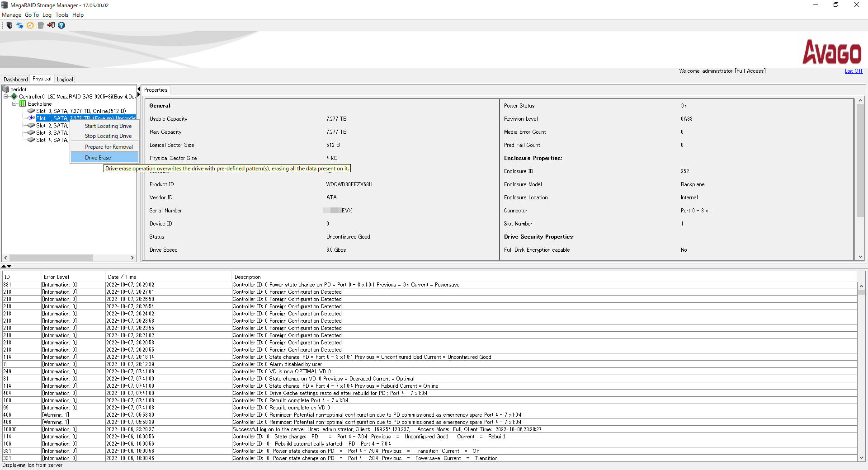The image size is (868, 470).
Task: Collapse the left pane with the left-pointing arrow
Action: tap(139, 89)
